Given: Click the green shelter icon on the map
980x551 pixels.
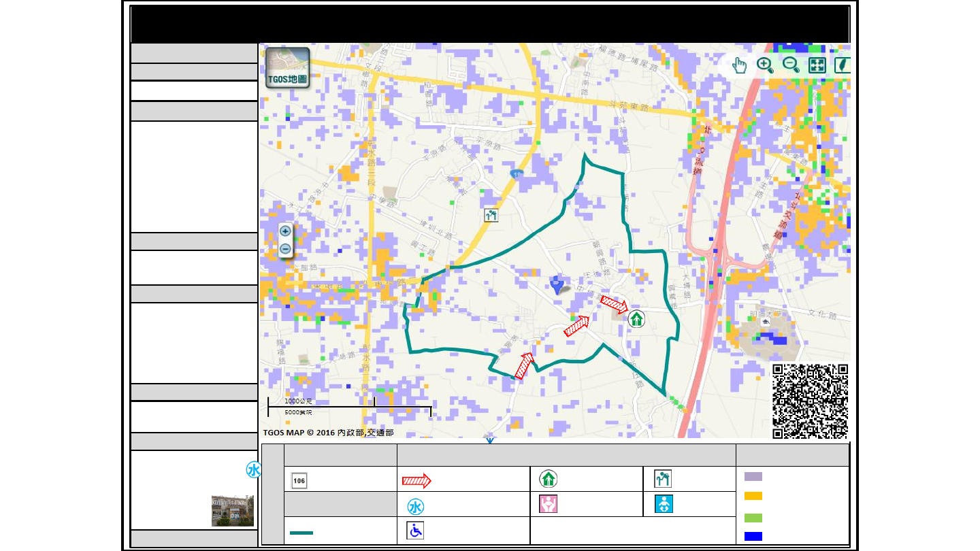Looking at the screenshot, I should pyautogui.click(x=636, y=318).
